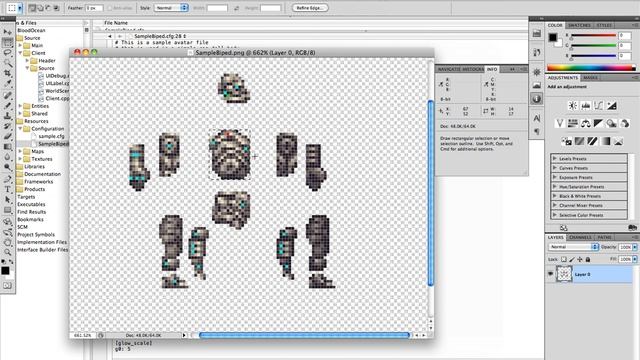Select the Brush tool
The height and width of the screenshot is (360, 640).
(7, 105)
